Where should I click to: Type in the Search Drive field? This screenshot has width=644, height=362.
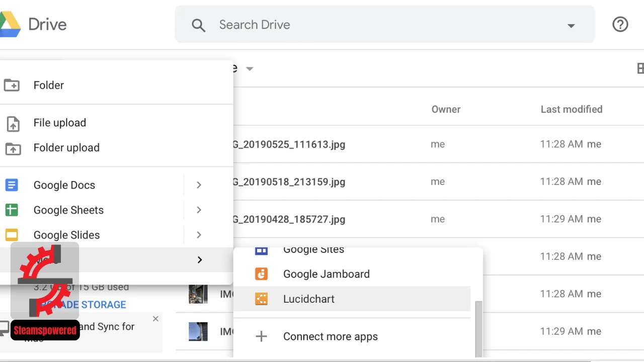tap(385, 25)
